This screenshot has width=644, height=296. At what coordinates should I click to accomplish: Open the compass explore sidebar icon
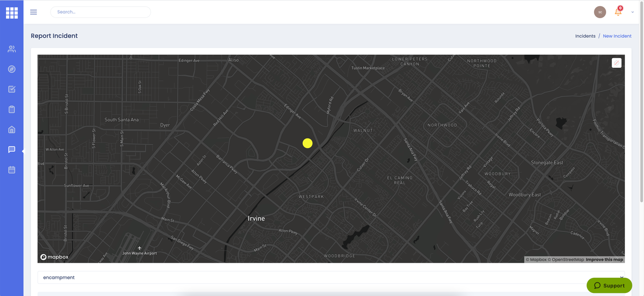[x=12, y=69]
